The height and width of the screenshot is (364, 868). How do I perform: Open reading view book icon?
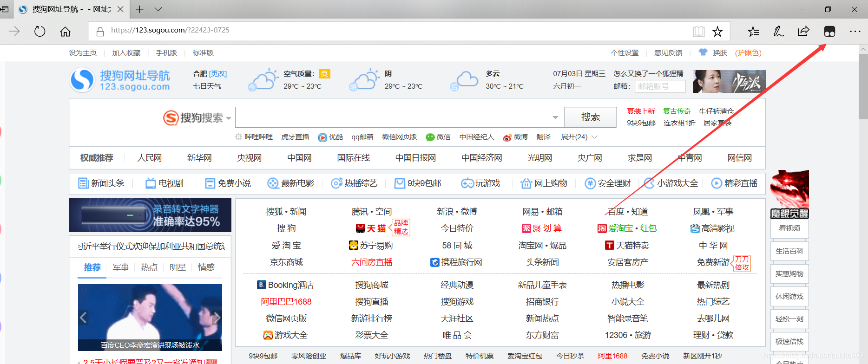(698, 32)
